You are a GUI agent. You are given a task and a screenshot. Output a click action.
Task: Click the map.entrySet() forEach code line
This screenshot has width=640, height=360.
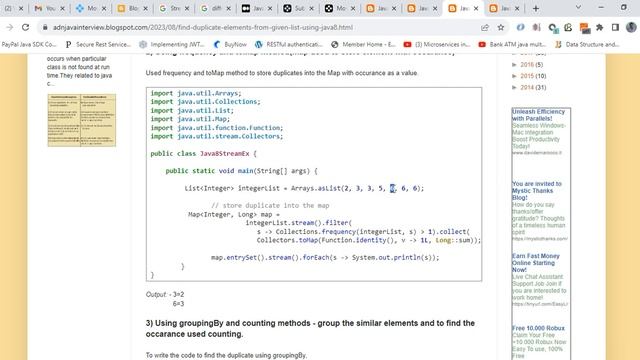[x=325, y=258]
